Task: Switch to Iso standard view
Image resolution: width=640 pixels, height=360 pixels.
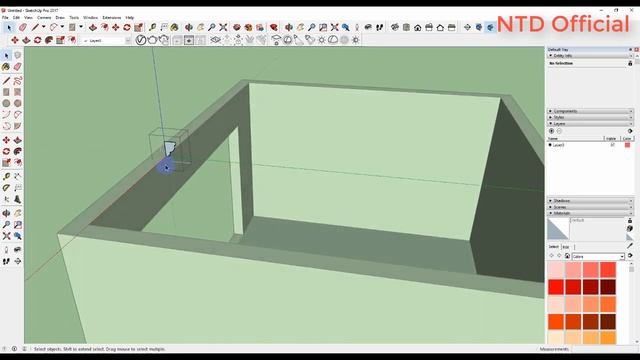Action: [x=395, y=28]
